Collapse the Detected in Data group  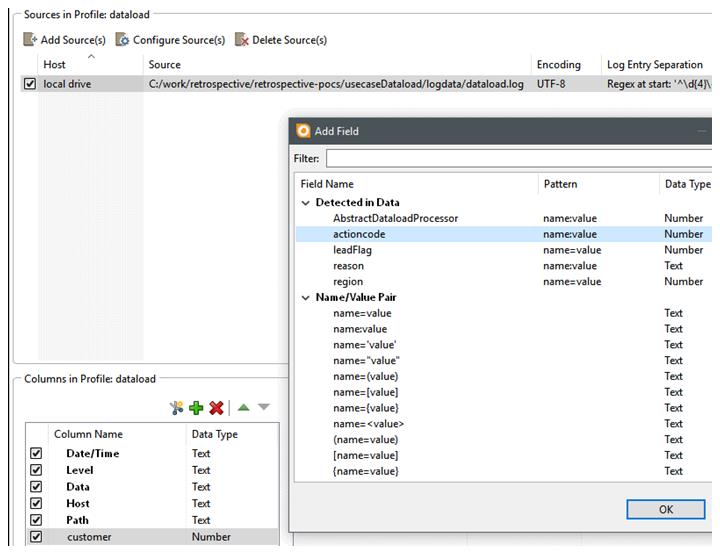click(305, 203)
